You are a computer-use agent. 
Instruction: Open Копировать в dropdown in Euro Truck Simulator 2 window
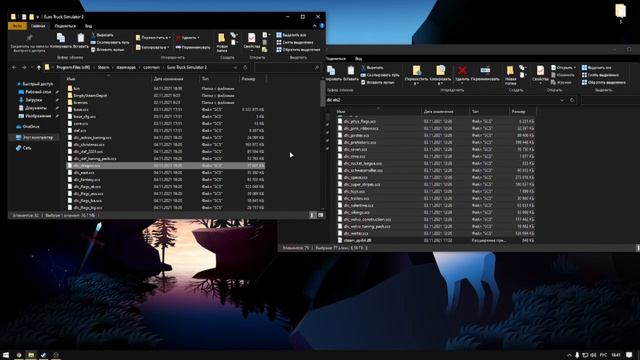pos(153,47)
